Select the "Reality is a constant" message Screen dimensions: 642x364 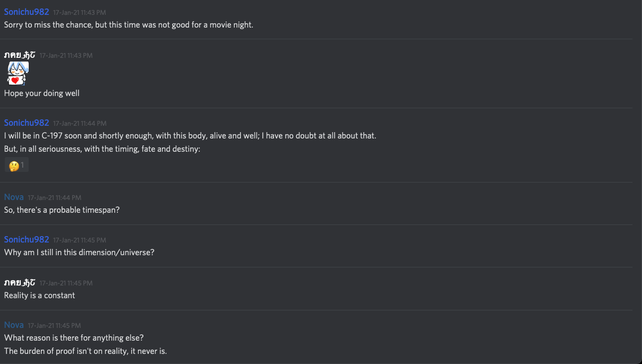pyautogui.click(x=40, y=295)
